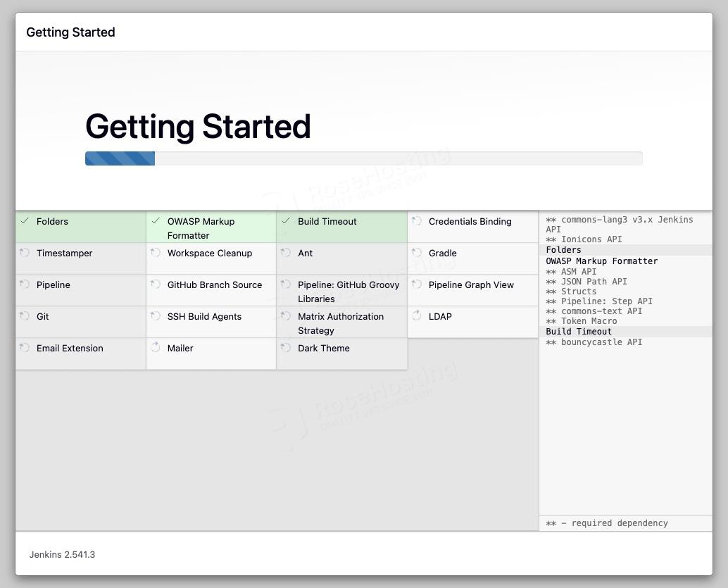The height and width of the screenshot is (588, 728).
Task: Click OWASP Markup Formatter entry in install log
Action: coord(602,261)
